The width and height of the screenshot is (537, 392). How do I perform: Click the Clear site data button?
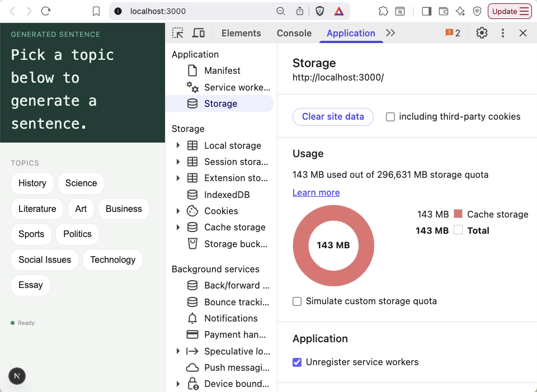(x=332, y=117)
